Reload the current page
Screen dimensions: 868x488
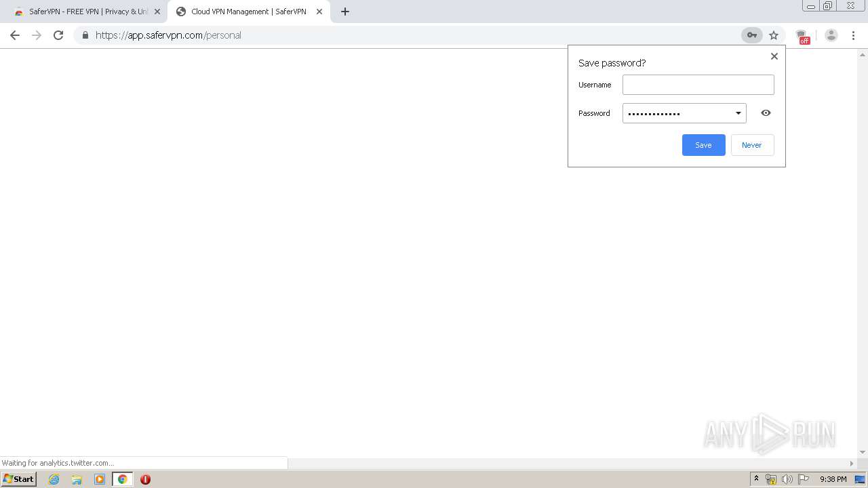[x=58, y=35]
